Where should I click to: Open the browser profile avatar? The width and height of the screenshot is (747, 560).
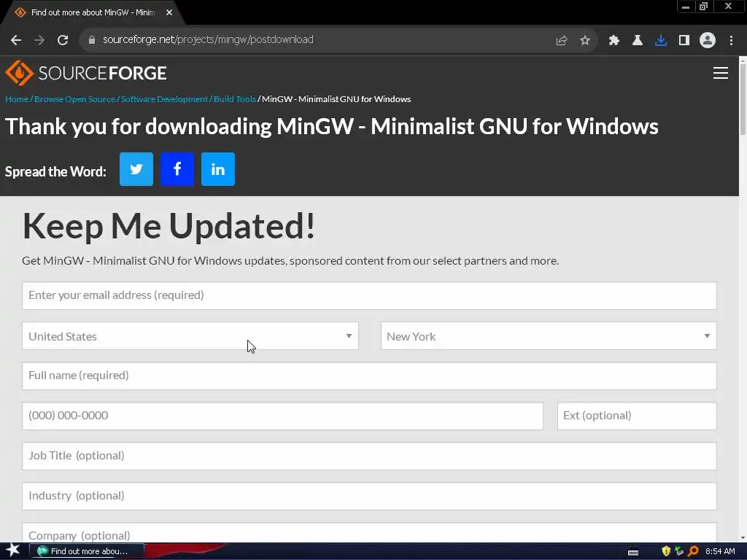708,40
